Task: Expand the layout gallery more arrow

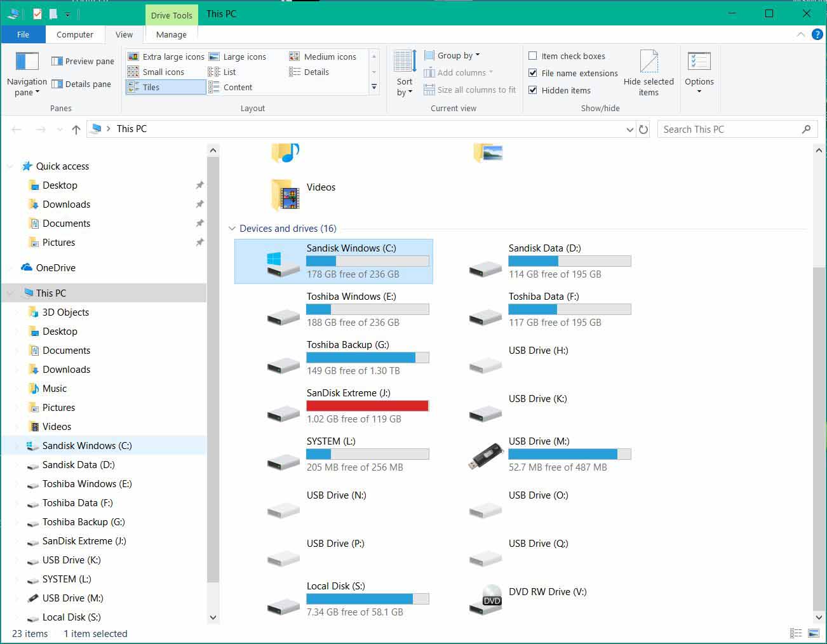Action: [374, 87]
